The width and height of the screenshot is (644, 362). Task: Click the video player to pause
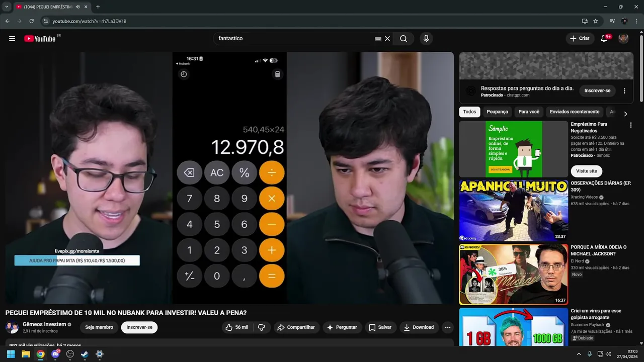coord(229,178)
